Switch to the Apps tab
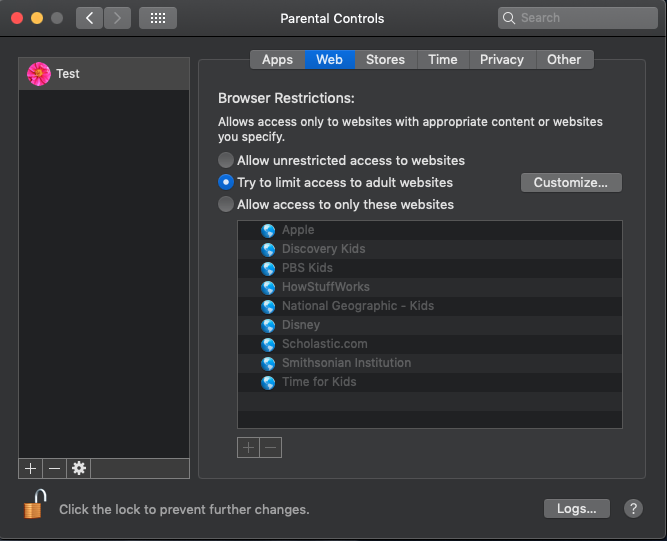The height and width of the screenshot is (541, 667). click(x=277, y=60)
